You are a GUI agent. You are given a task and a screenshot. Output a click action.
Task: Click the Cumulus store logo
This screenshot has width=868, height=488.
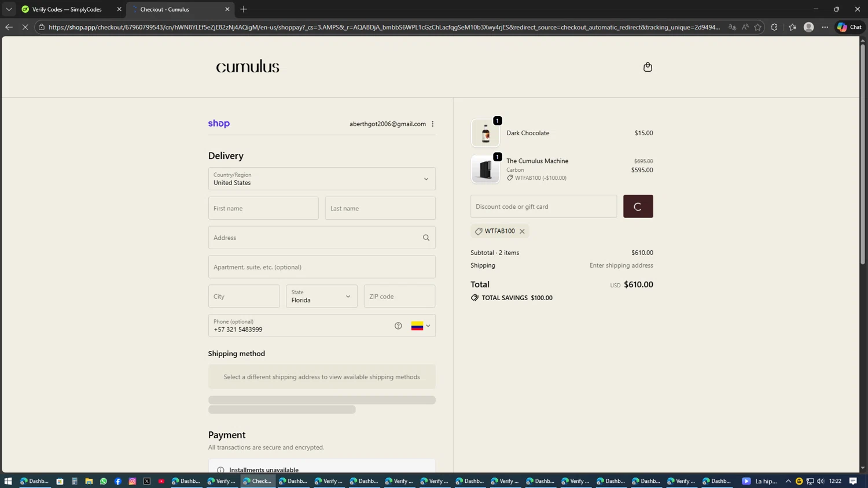coord(248,66)
